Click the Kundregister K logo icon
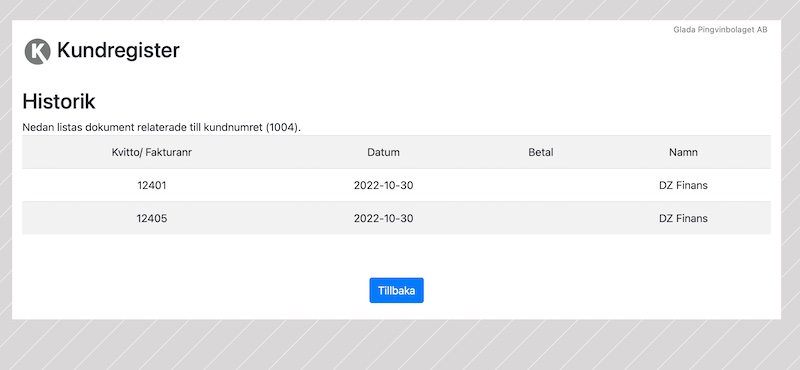This screenshot has height=370, width=800. coord(38,51)
